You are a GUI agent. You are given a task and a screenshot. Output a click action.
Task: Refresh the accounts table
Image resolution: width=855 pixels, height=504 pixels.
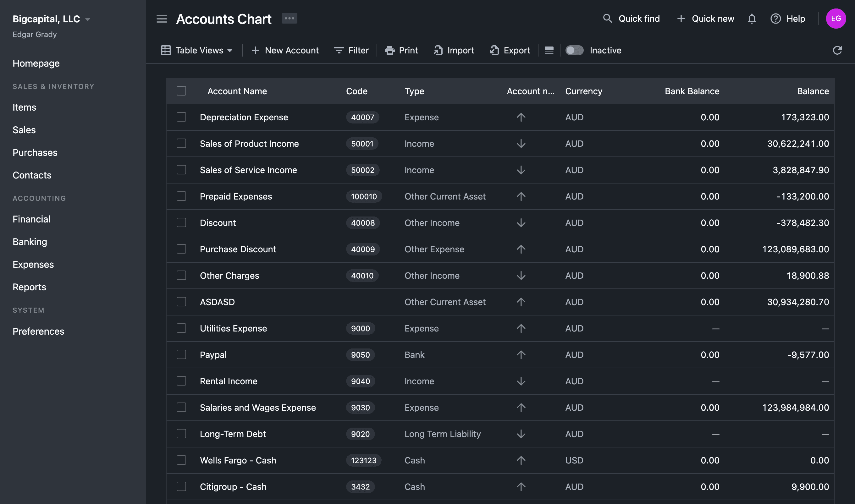click(837, 50)
